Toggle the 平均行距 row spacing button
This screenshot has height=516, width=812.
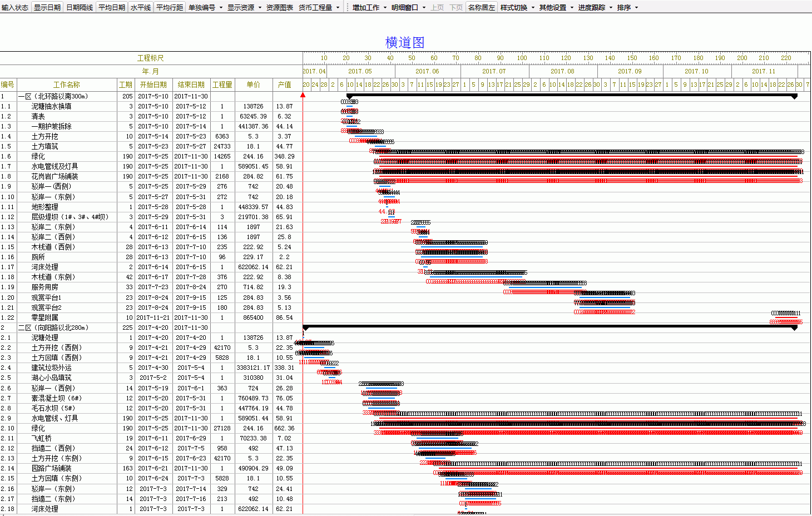[x=170, y=7]
